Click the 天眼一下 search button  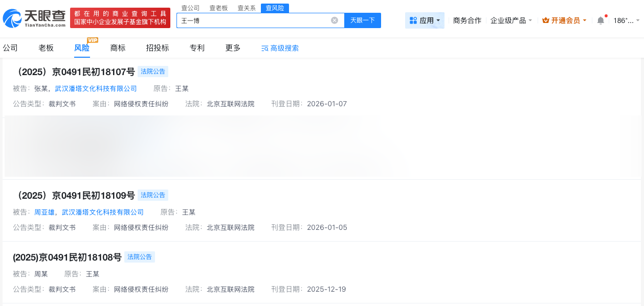click(363, 20)
